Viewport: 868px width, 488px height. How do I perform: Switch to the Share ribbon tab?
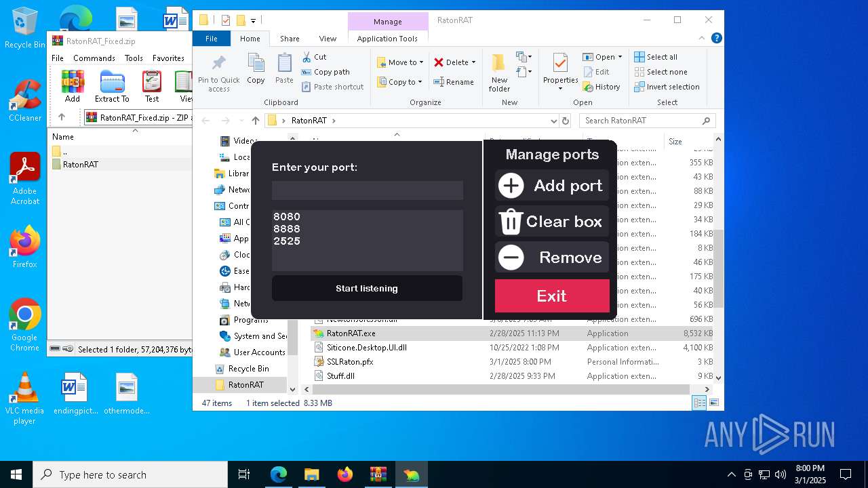[x=290, y=39]
